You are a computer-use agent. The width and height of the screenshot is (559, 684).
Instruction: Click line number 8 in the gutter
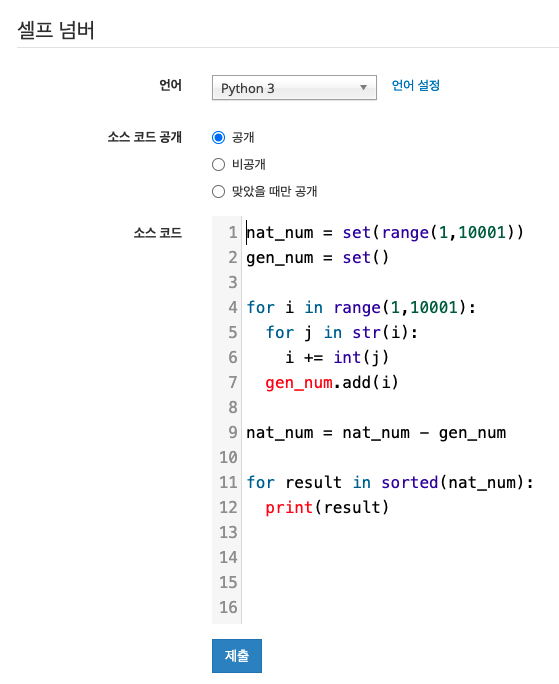[233, 407]
